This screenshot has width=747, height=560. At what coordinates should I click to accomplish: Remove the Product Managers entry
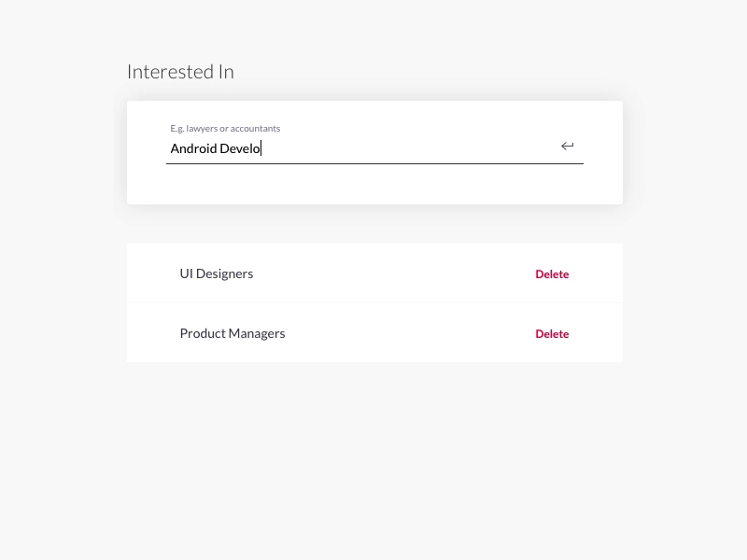pos(552,334)
